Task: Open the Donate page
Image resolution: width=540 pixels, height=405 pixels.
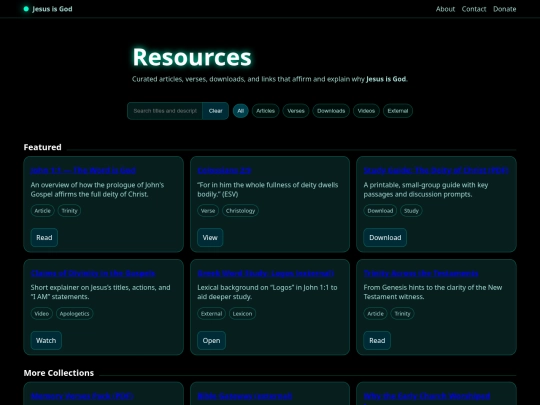Action: tap(505, 9)
